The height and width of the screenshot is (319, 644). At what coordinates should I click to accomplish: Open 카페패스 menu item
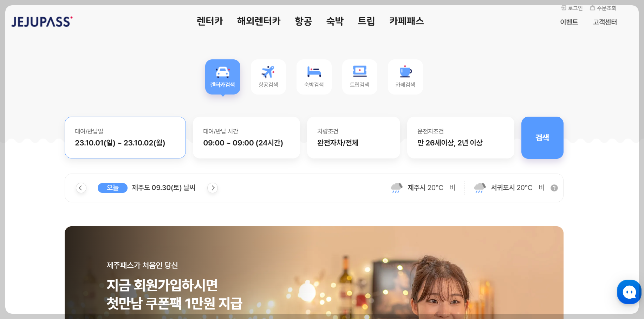[x=406, y=21]
